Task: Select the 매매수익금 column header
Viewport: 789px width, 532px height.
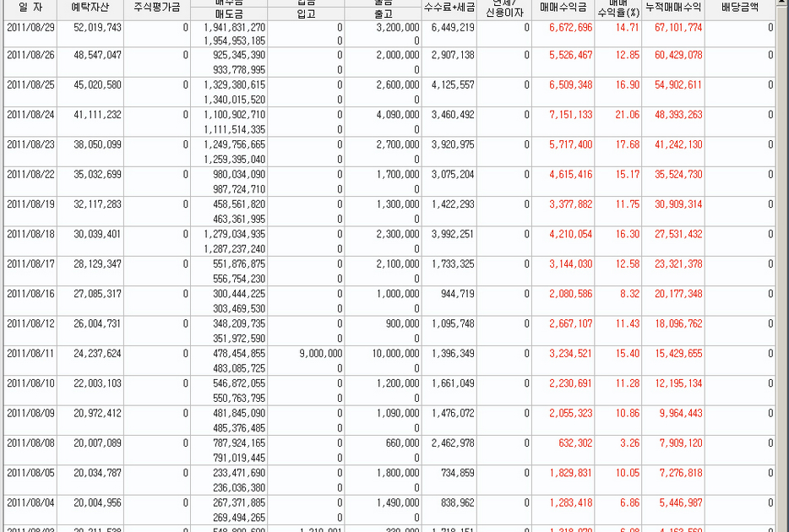Action: (563, 8)
